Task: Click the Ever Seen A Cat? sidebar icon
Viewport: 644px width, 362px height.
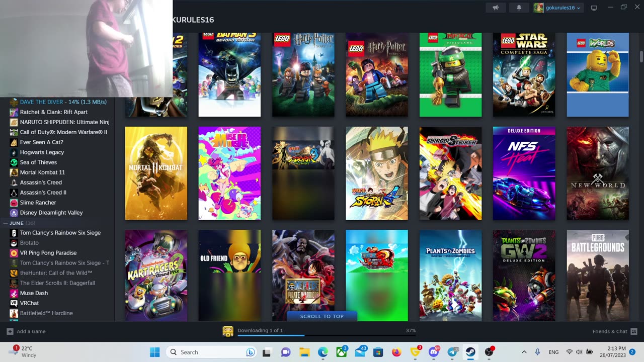Action: [x=14, y=142]
